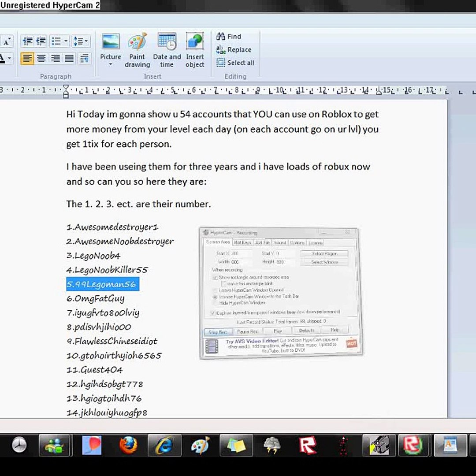The width and height of the screenshot is (476, 476).
Task: Click the line "2.AwesomeNoobdestroyer"
Action: click(120, 242)
